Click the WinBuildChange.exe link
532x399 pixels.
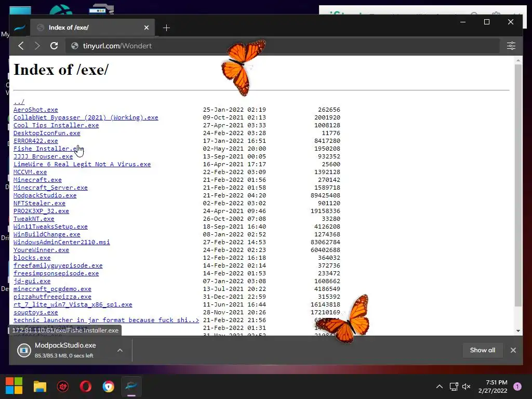[47, 234]
